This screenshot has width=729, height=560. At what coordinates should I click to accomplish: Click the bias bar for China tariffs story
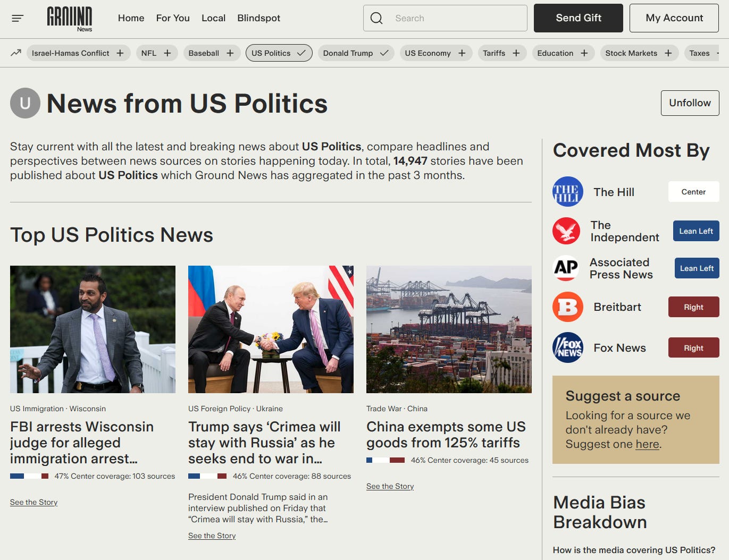386,460
